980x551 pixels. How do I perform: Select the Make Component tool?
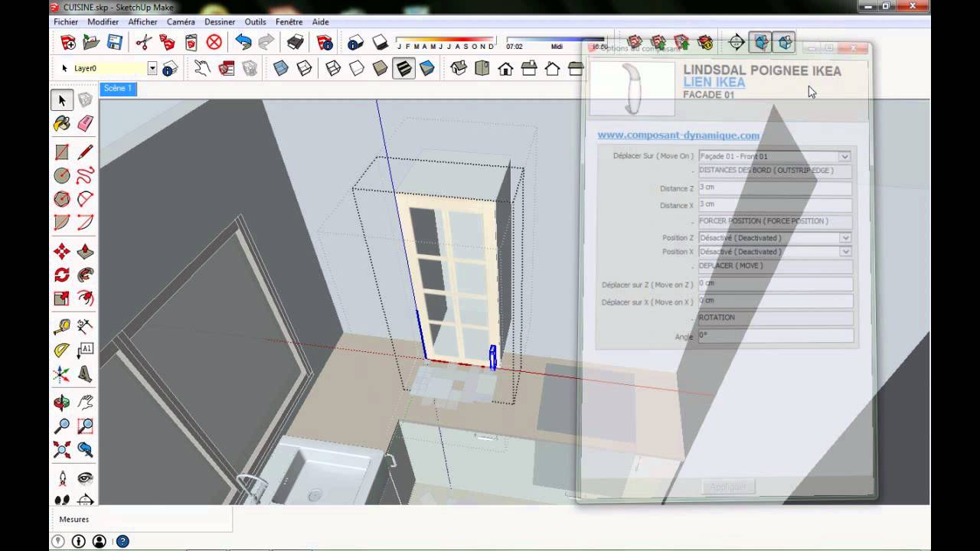click(85, 99)
